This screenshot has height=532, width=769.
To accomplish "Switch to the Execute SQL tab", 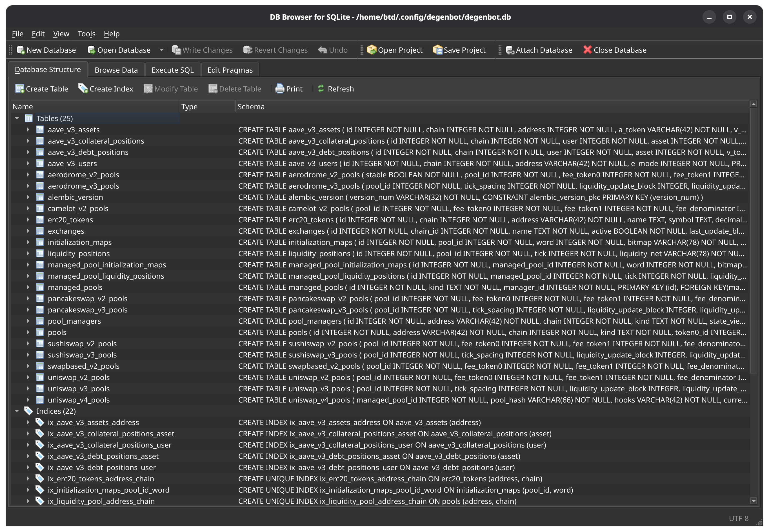I will coord(172,70).
